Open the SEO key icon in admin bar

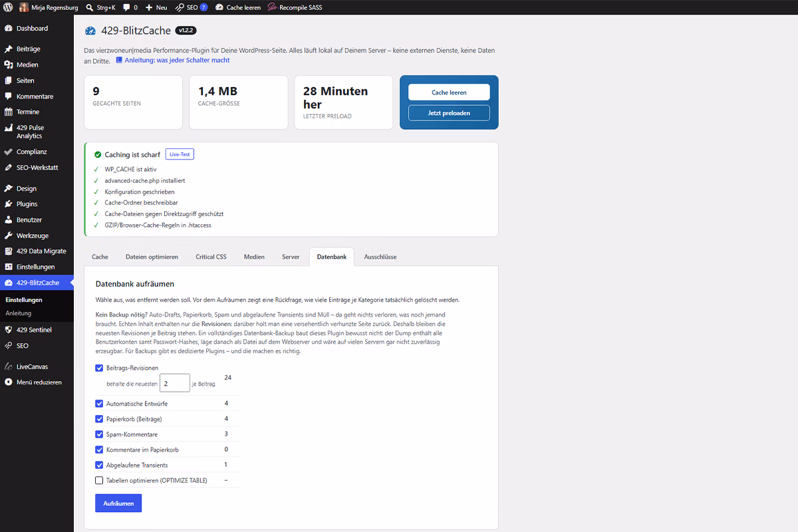point(180,7)
